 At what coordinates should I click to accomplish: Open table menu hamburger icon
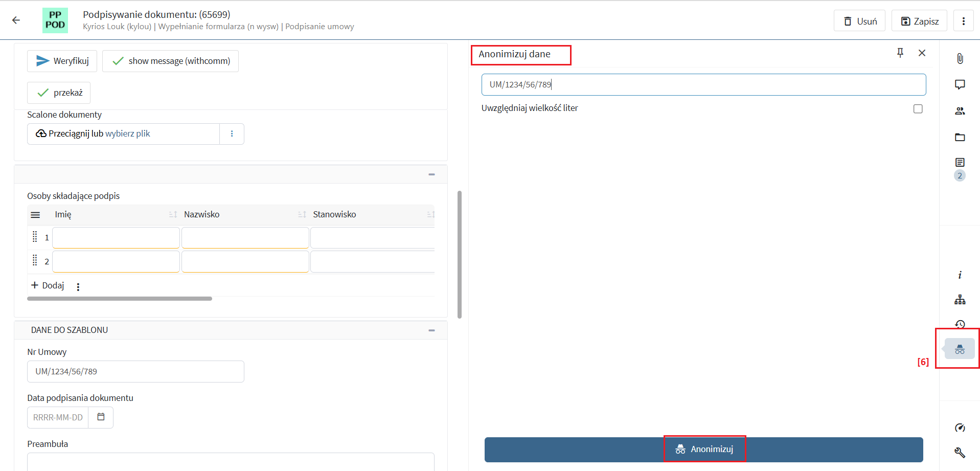(x=35, y=215)
